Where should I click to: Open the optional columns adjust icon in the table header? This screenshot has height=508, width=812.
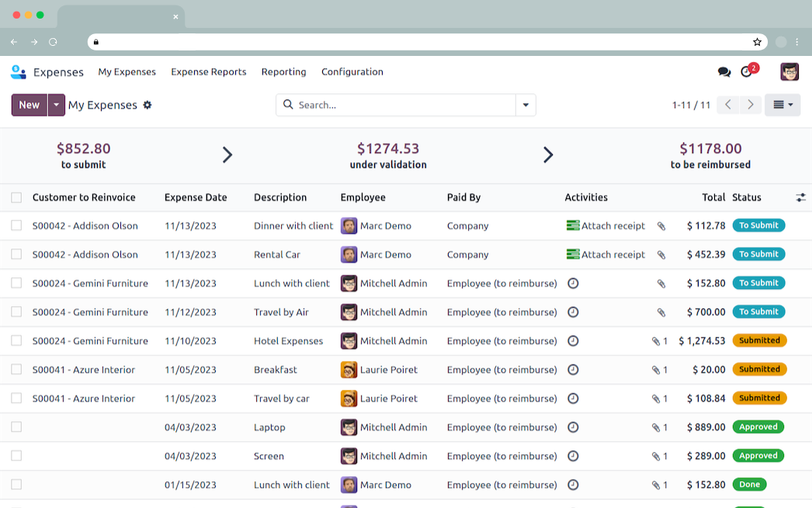(x=800, y=198)
